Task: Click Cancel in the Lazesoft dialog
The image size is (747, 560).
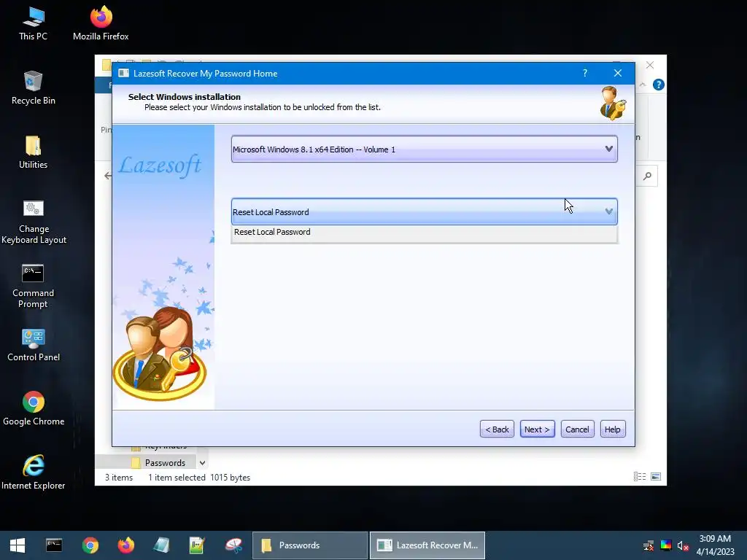Action: (x=577, y=429)
